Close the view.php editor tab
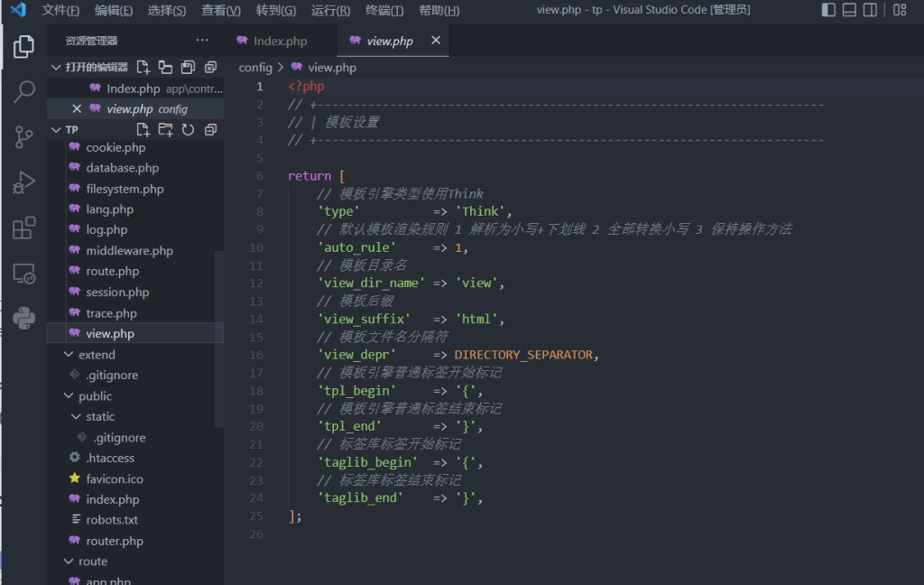 [436, 41]
